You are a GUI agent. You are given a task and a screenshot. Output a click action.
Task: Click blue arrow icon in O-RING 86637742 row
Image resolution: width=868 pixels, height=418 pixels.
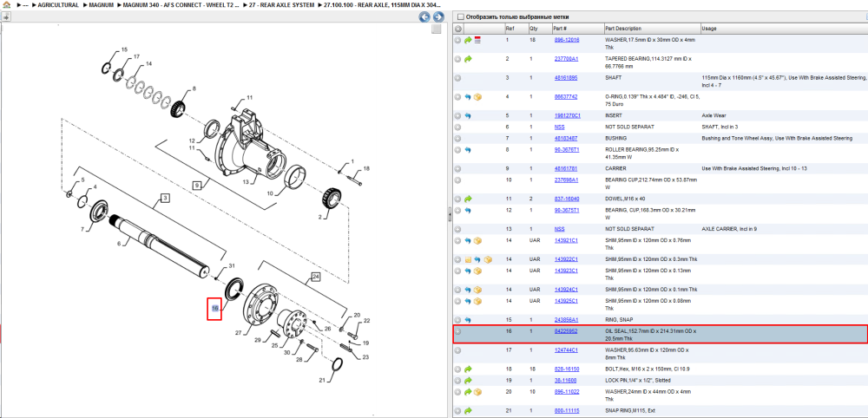[468, 97]
